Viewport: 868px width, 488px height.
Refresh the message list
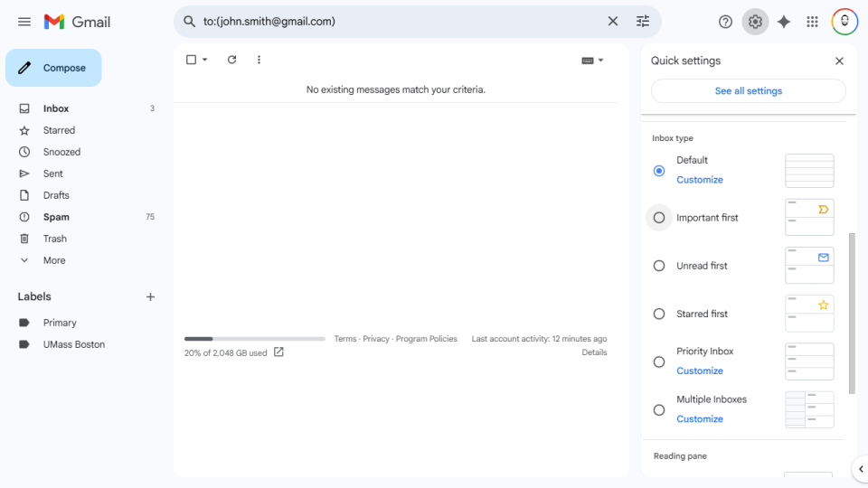(x=231, y=60)
